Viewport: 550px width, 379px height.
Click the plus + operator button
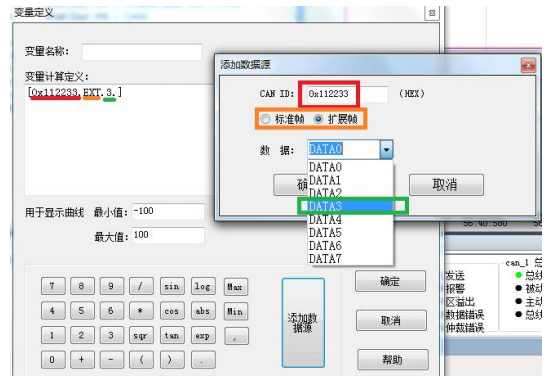pos(82,360)
